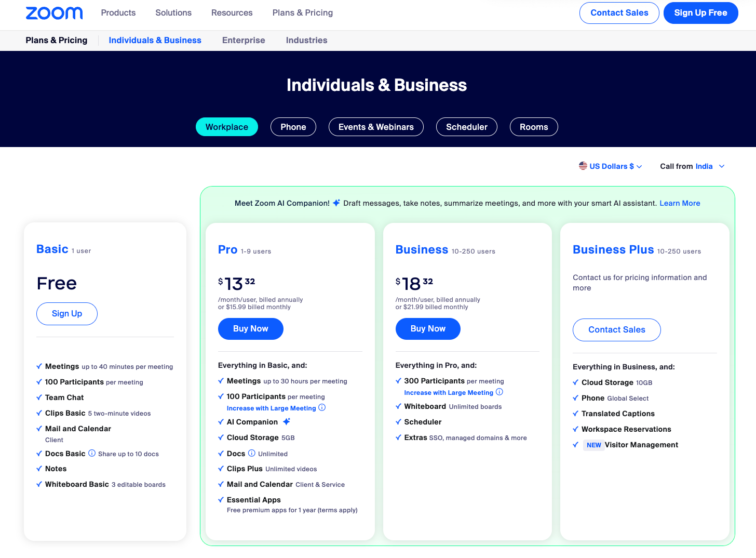This screenshot has height=558, width=756.
Task: Click Contact Sales in Business Plus card
Action: pyautogui.click(x=616, y=330)
